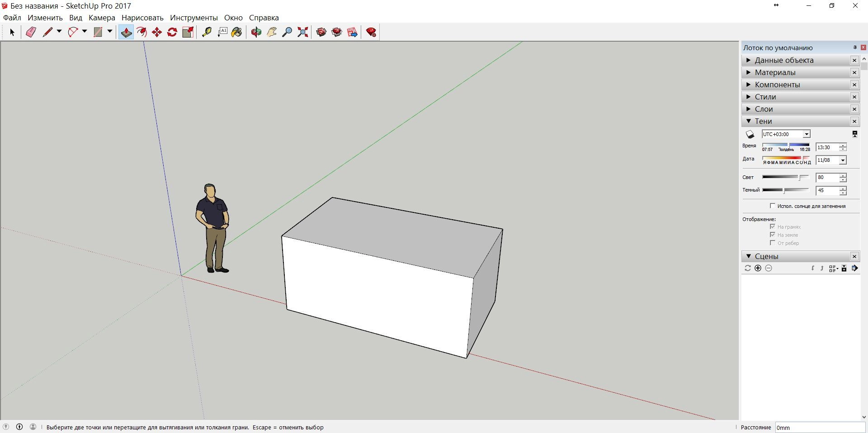Screen dimensions: 868x433
Task: Select the Offset tool
Action: click(142, 32)
